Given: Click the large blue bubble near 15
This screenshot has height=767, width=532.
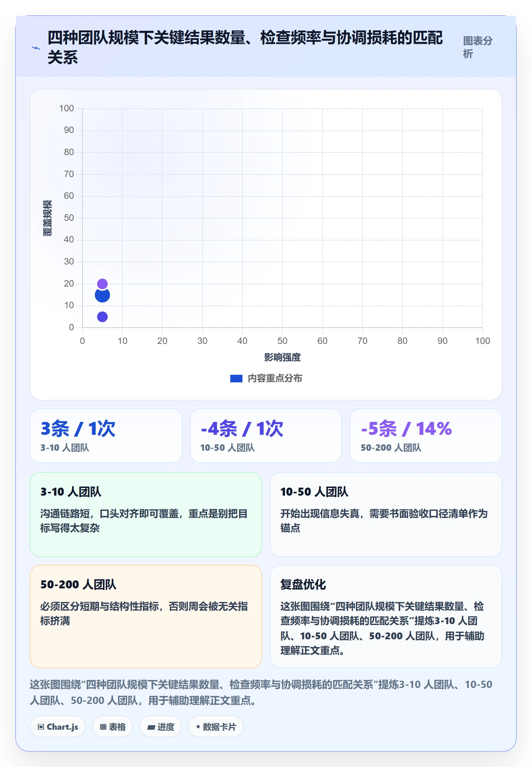Looking at the screenshot, I should click(x=102, y=295).
